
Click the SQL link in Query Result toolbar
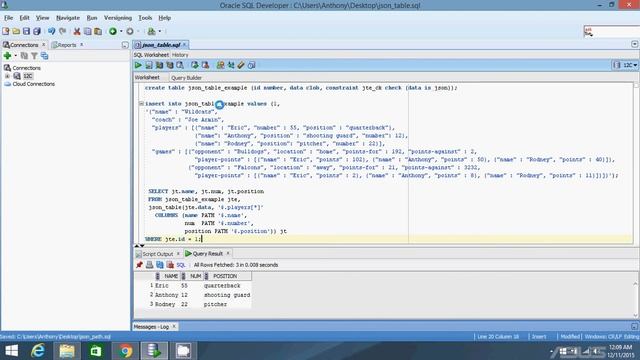[181, 265]
